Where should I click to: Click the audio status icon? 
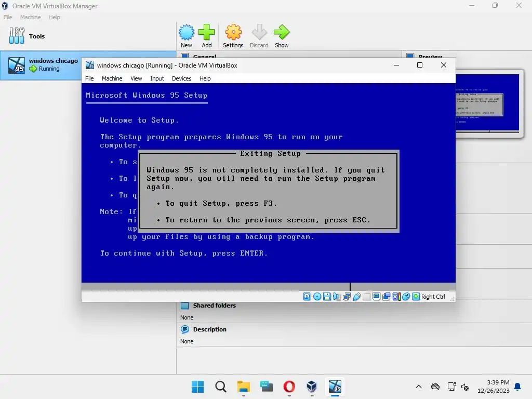(x=337, y=297)
